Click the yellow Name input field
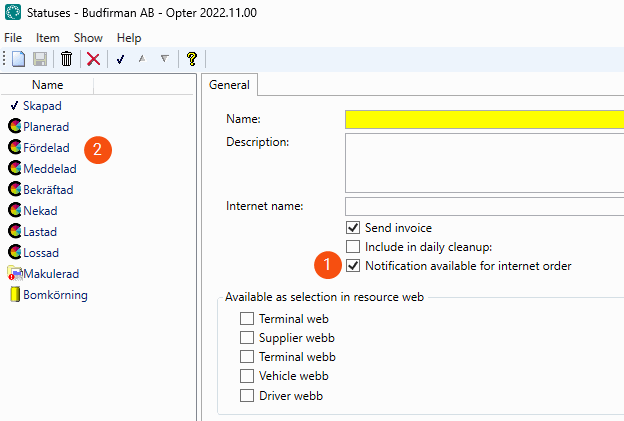 coord(484,119)
